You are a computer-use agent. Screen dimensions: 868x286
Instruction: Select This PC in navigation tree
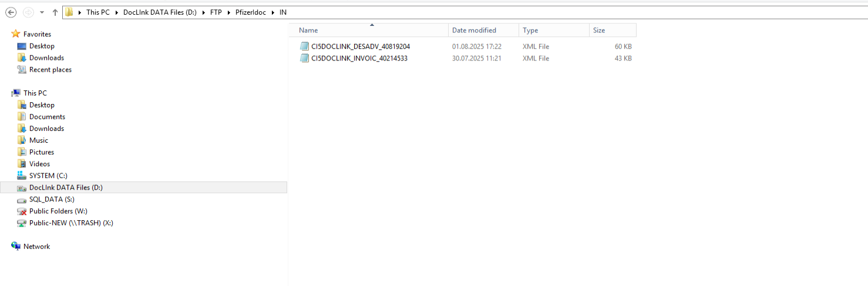(35, 93)
